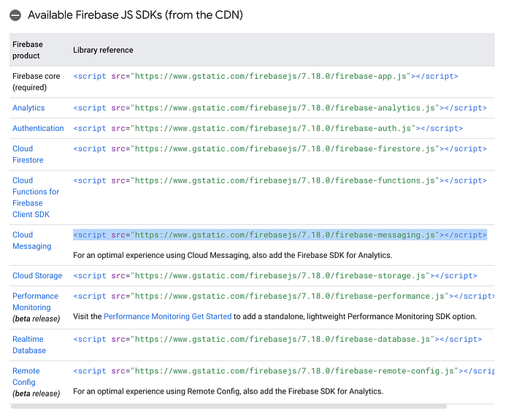Click the firebase-app.js script snippet
Screen dimensions: 511x420
click(266, 76)
